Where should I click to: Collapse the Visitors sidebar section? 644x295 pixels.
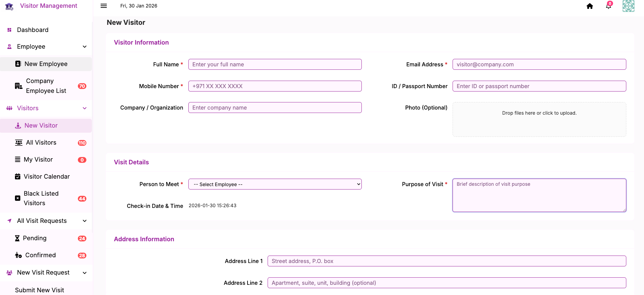tap(85, 108)
